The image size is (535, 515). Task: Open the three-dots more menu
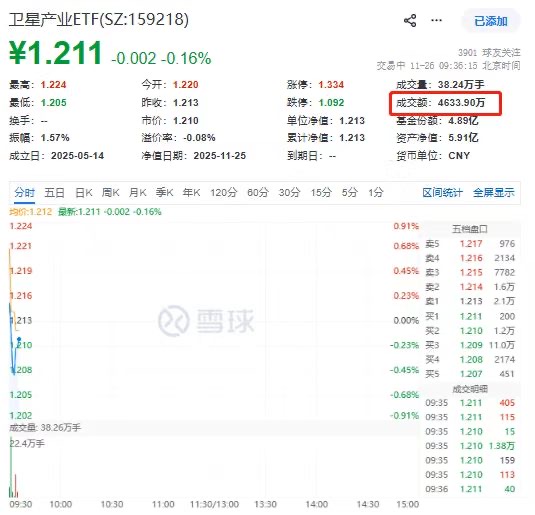(436, 20)
